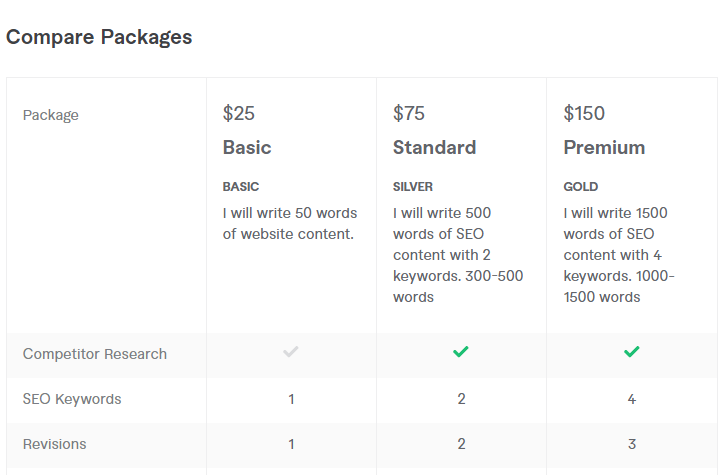The width and height of the screenshot is (727, 475).
Task: Select the Premium package title
Action: (x=604, y=147)
